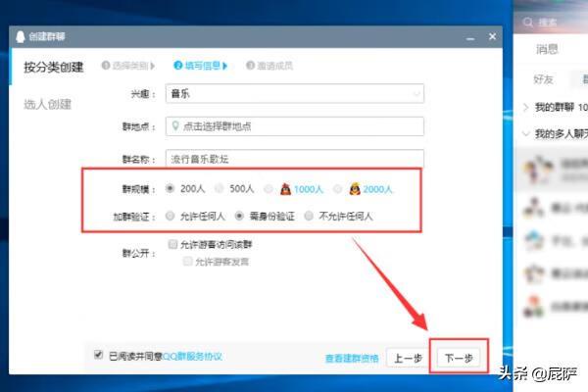Select 不允许任何人 join verification
The height and width of the screenshot is (392, 588).
click(x=309, y=216)
